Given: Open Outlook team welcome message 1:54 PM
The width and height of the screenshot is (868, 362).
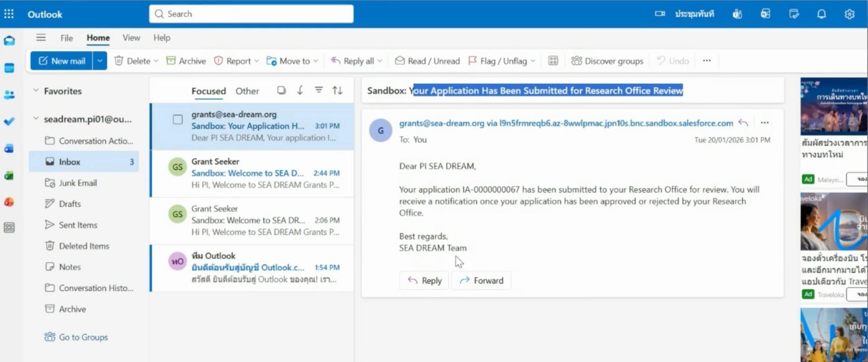Looking at the screenshot, I should [x=252, y=268].
